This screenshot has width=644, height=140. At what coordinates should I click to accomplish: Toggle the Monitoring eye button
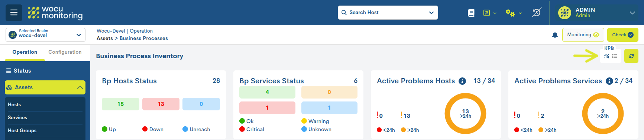(x=583, y=35)
